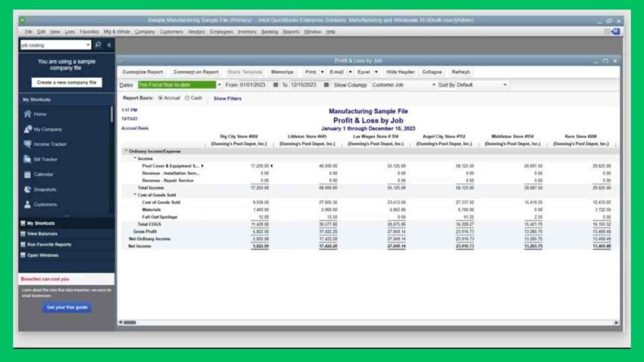The width and height of the screenshot is (644, 362).
Task: Run the search with the magnifying glass
Action: [98, 45]
